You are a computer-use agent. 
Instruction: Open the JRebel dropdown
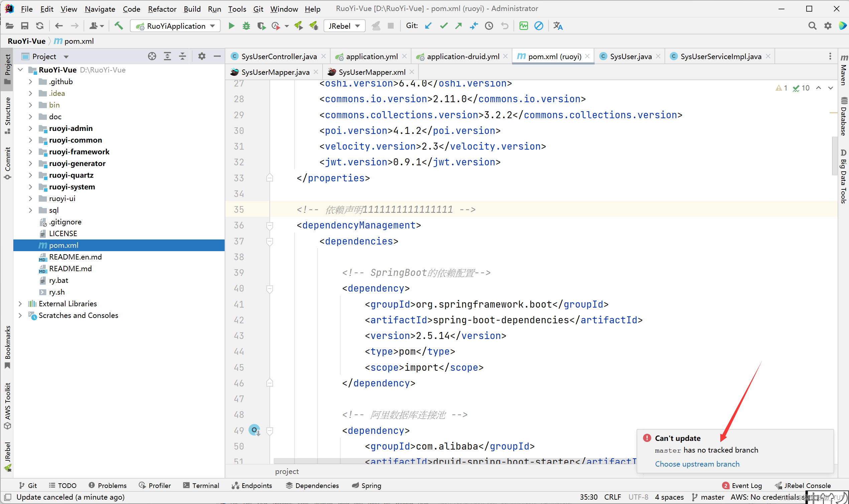point(344,26)
